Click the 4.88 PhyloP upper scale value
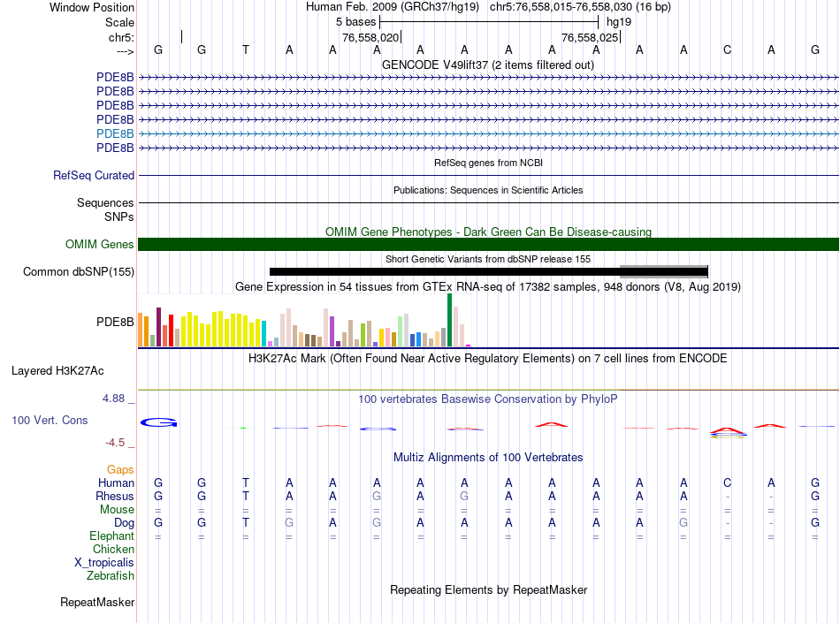Viewport: 840px width, 623px height. coord(113,399)
